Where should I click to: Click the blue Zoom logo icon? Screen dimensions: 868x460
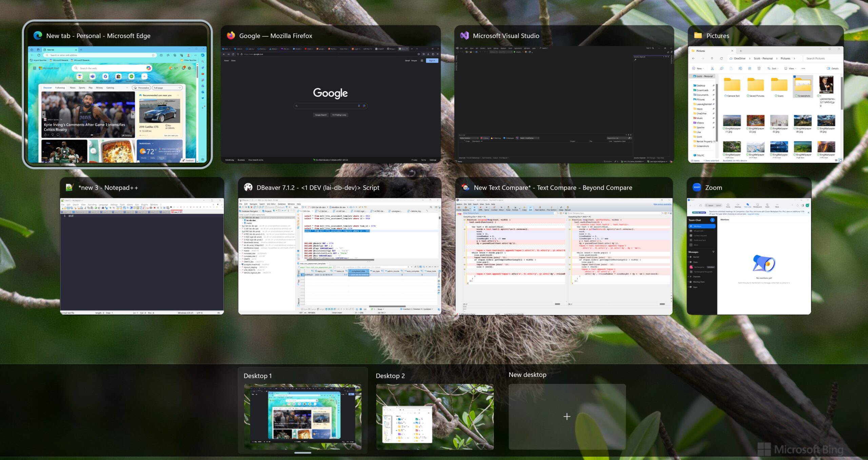[697, 187]
